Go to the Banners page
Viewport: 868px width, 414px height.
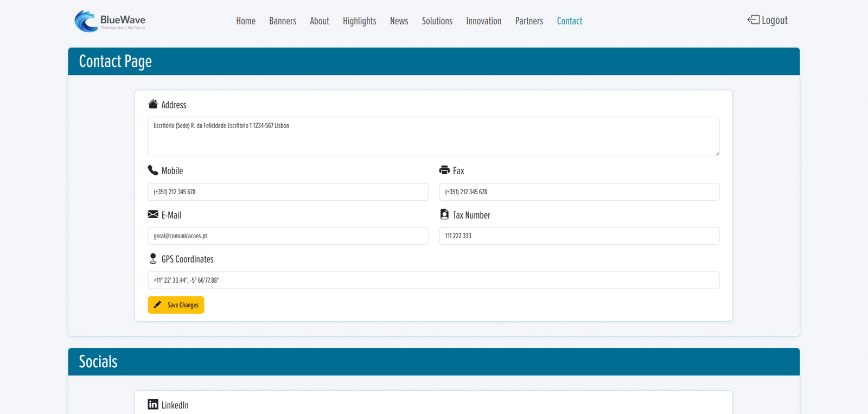click(283, 21)
